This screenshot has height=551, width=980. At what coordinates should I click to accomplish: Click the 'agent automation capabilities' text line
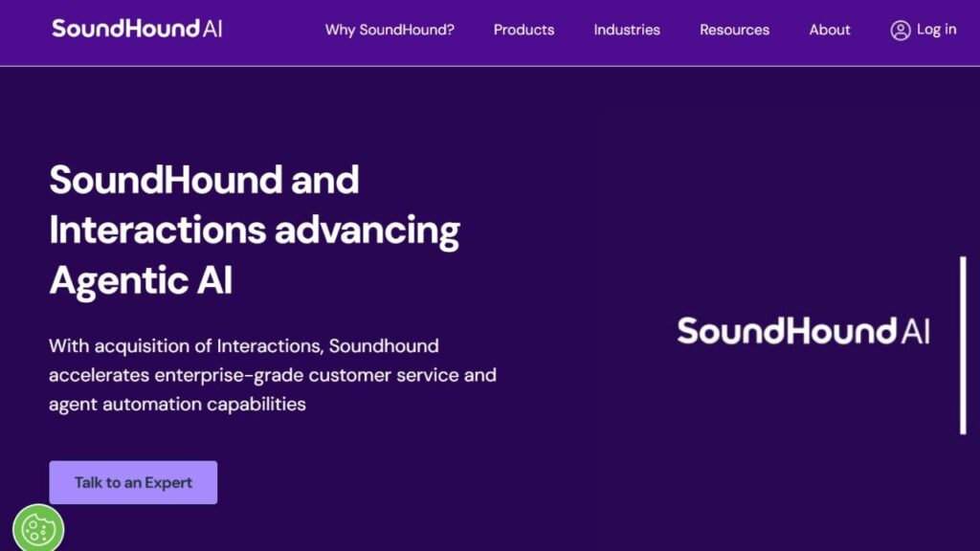(177, 404)
